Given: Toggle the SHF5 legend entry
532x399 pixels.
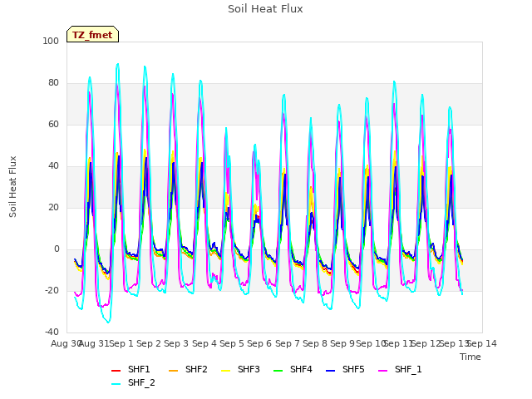Looking at the screenshot, I should [x=345, y=369].
